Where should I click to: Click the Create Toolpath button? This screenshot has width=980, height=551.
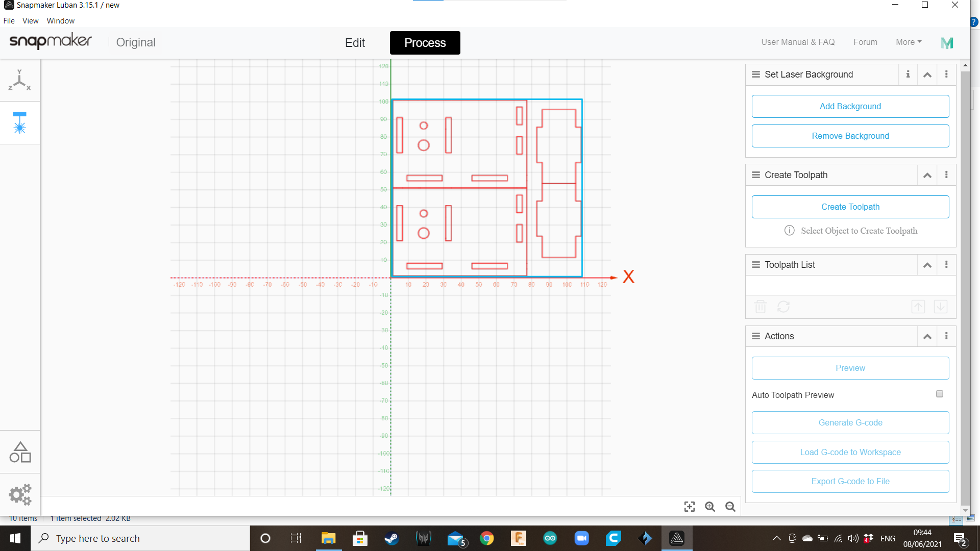(850, 207)
